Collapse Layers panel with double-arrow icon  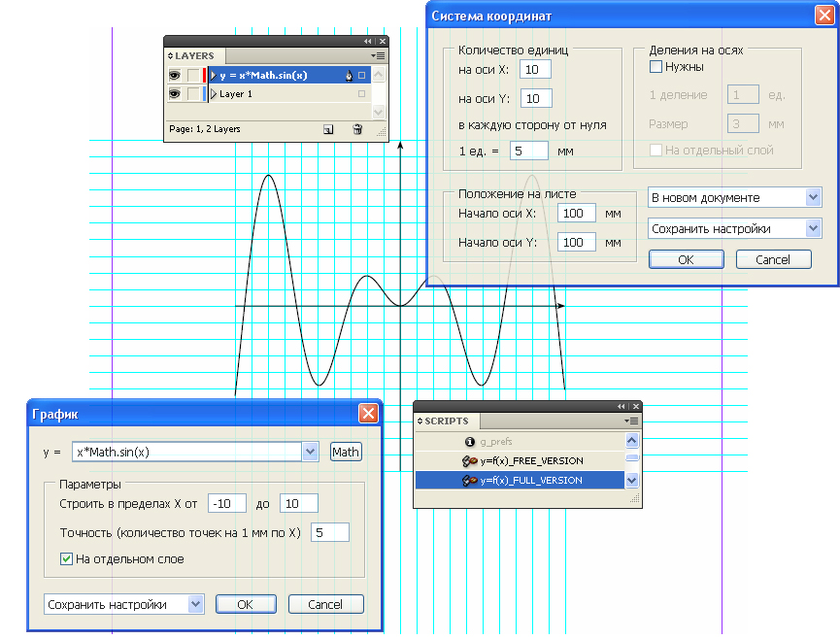click(367, 41)
